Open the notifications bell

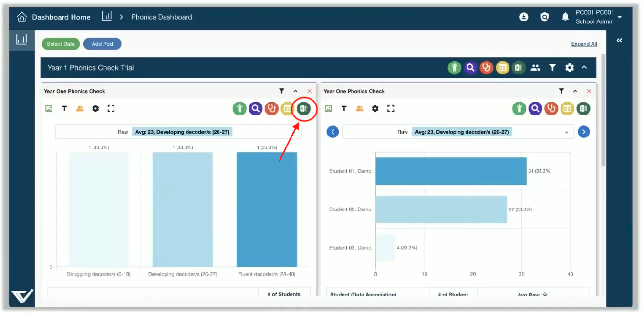coord(565,17)
